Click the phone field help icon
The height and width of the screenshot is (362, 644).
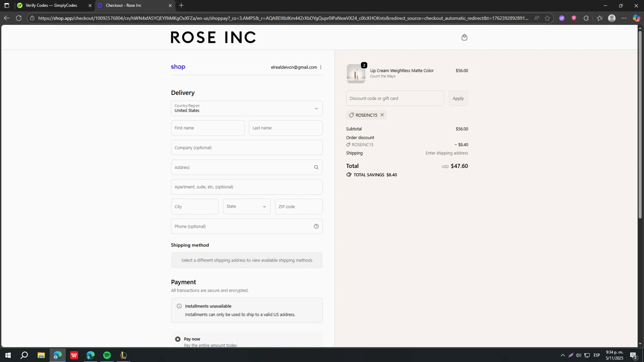coord(316,226)
